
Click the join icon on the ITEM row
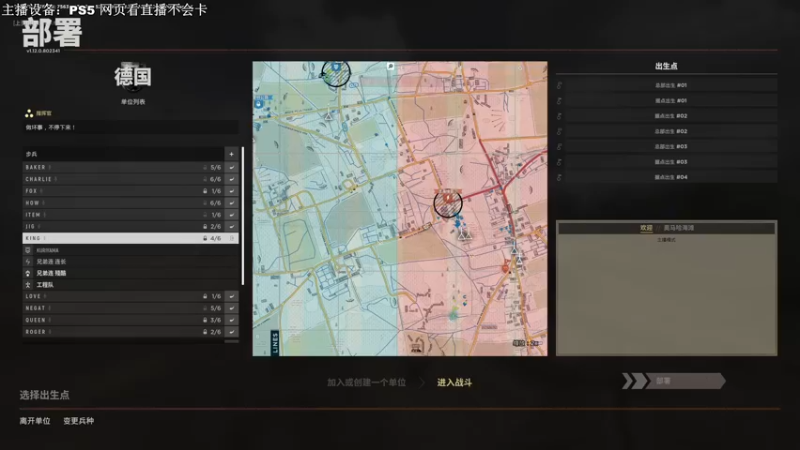pos(232,215)
